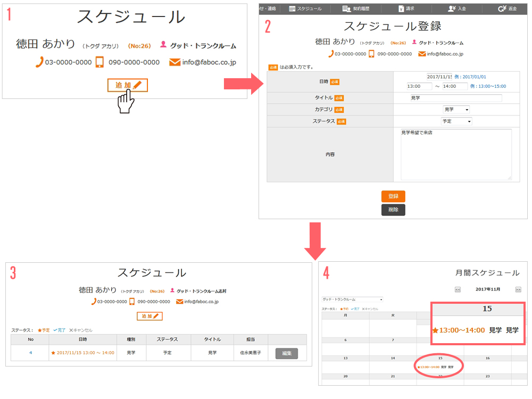Click the 日時 column header in panel 3
Viewport: 532px width, 399px height.
coord(83,339)
